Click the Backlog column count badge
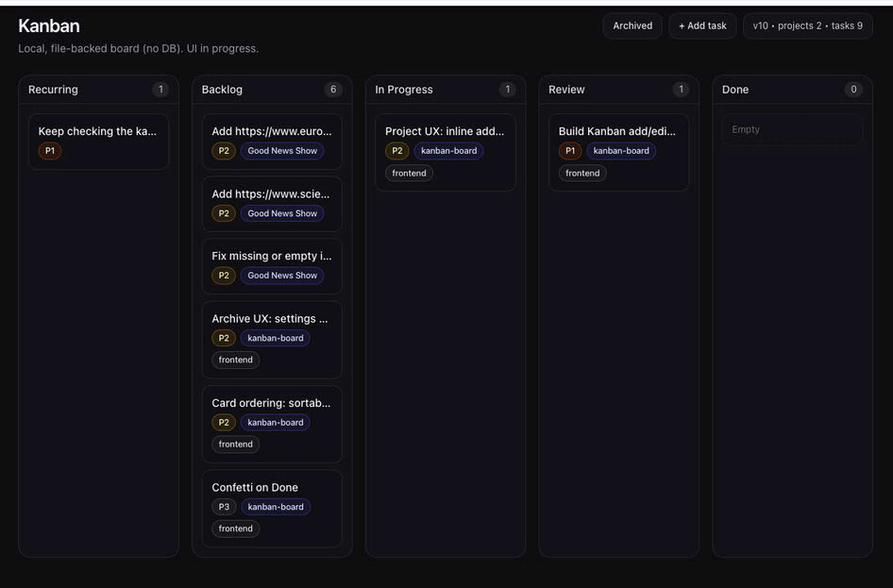Screen dimensions: 893x588 pos(332,90)
